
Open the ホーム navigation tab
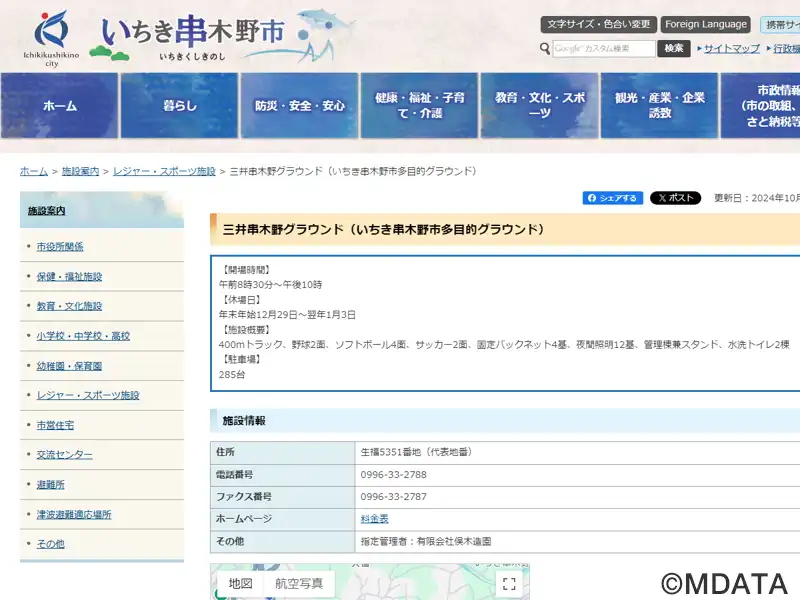pos(59,106)
